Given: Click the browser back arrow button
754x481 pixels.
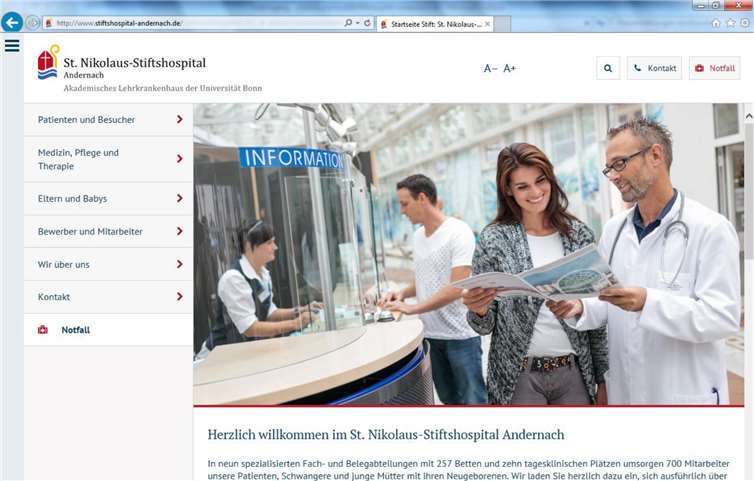Looking at the screenshot, I should pyautogui.click(x=12, y=22).
